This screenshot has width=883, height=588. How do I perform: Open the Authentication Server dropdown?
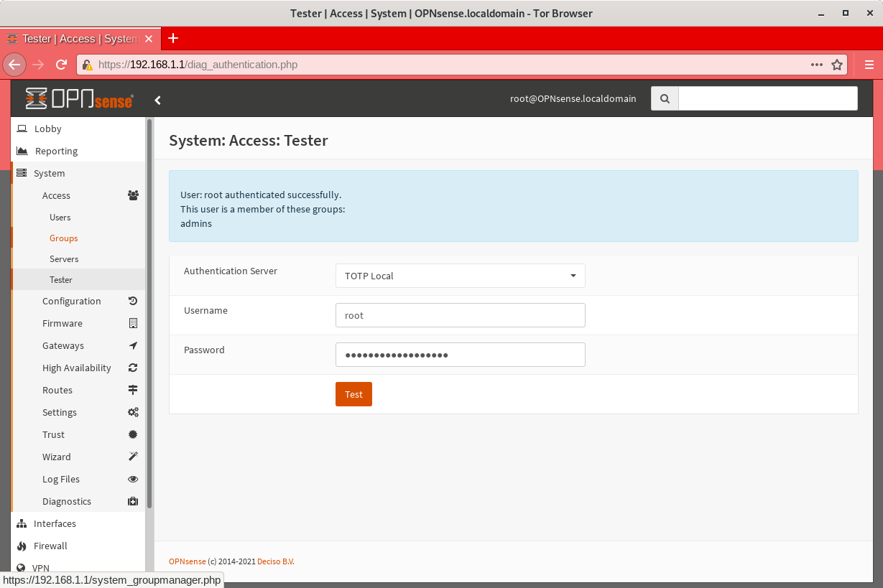pyautogui.click(x=460, y=276)
